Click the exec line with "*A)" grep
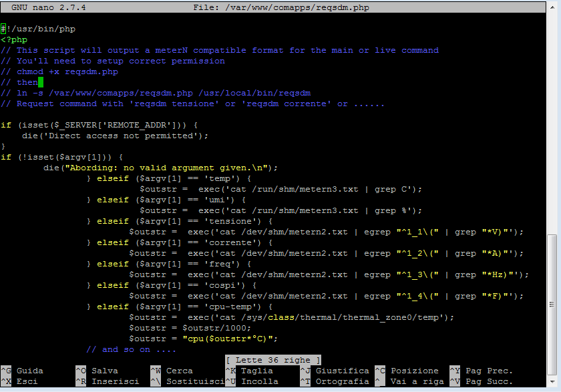The width and height of the screenshot is (561, 392). (x=327, y=254)
